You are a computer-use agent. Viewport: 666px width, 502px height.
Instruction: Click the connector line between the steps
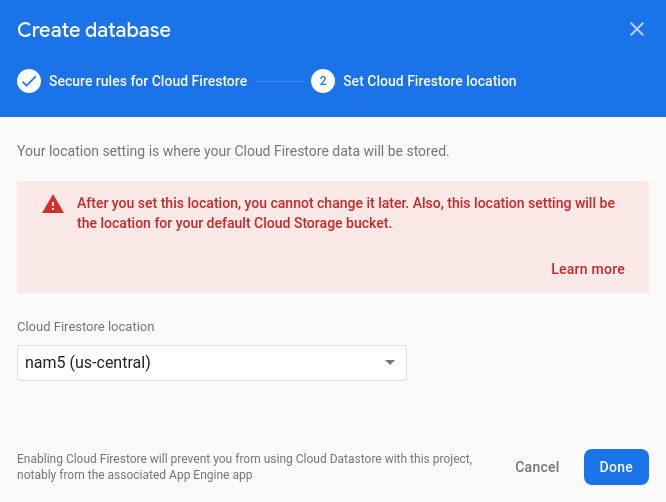(279, 81)
